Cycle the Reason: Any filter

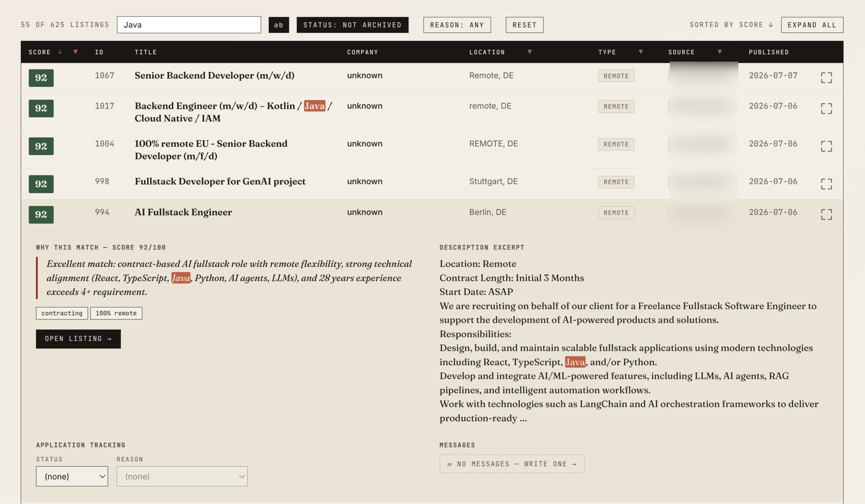tap(457, 25)
